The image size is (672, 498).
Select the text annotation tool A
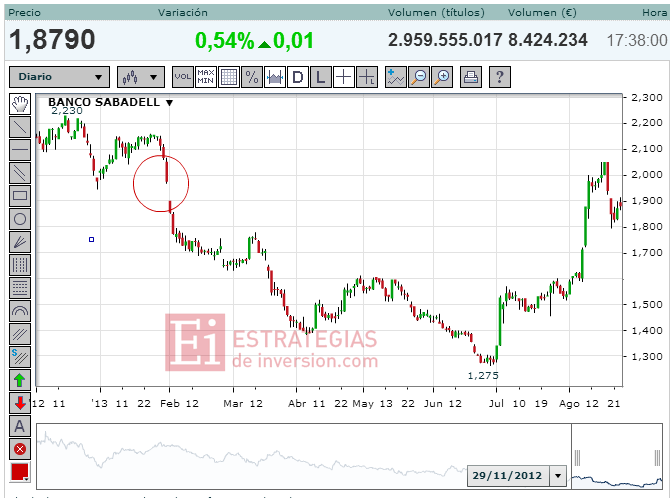(20, 426)
